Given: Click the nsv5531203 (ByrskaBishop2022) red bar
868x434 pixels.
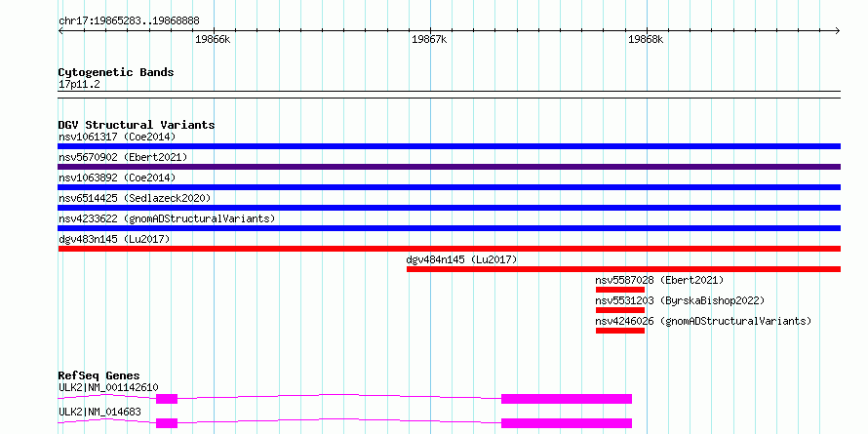Looking at the screenshot, I should click(x=620, y=310).
